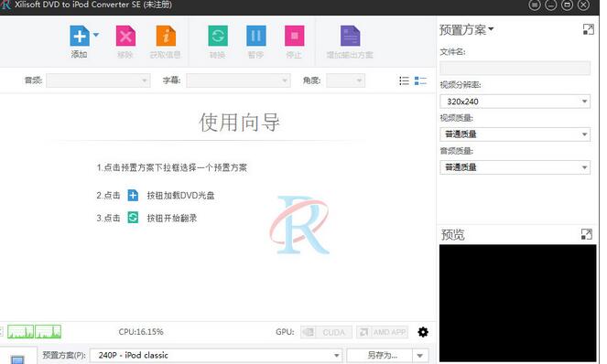Open settings via the gear icon
This screenshot has width=607, height=364.
pos(423,332)
